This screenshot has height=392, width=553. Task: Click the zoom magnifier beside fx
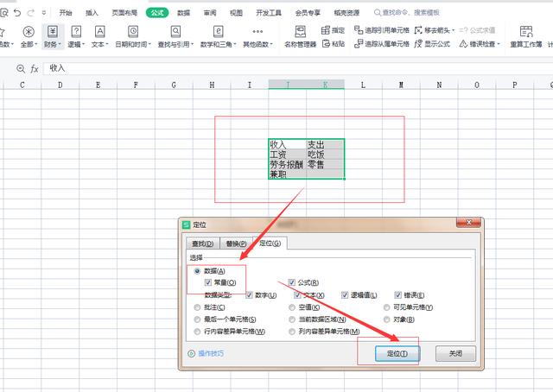coord(21,69)
